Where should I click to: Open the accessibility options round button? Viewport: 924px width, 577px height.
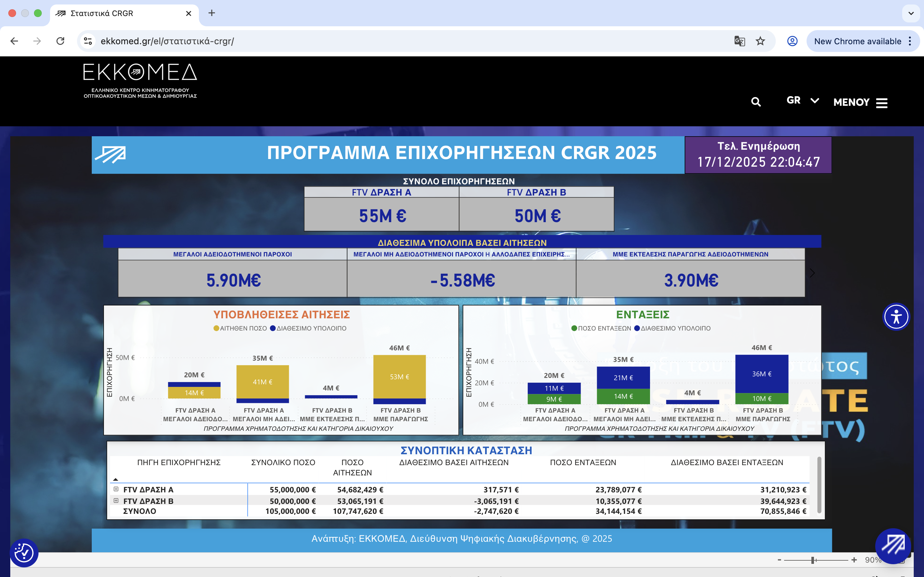pos(896,317)
